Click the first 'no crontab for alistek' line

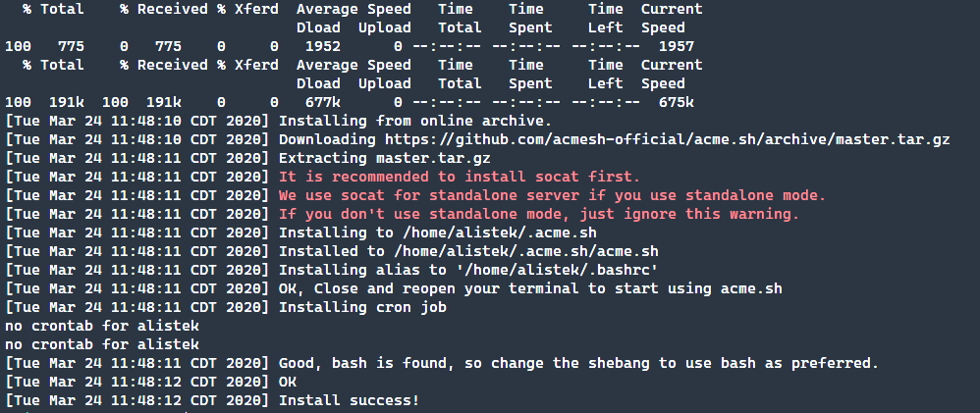click(102, 326)
